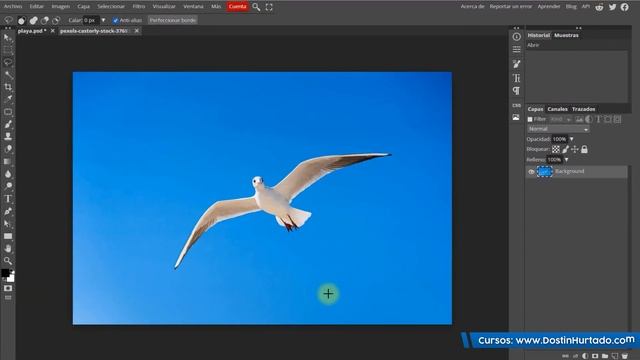Open the Reportar un error link
This screenshot has height=360, width=640.
(511, 7)
